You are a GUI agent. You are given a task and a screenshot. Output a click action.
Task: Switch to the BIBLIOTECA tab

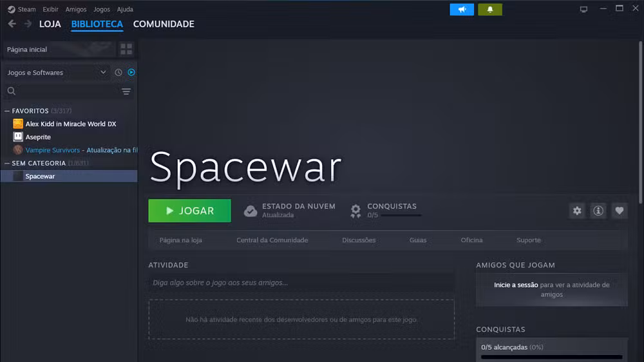(x=97, y=24)
